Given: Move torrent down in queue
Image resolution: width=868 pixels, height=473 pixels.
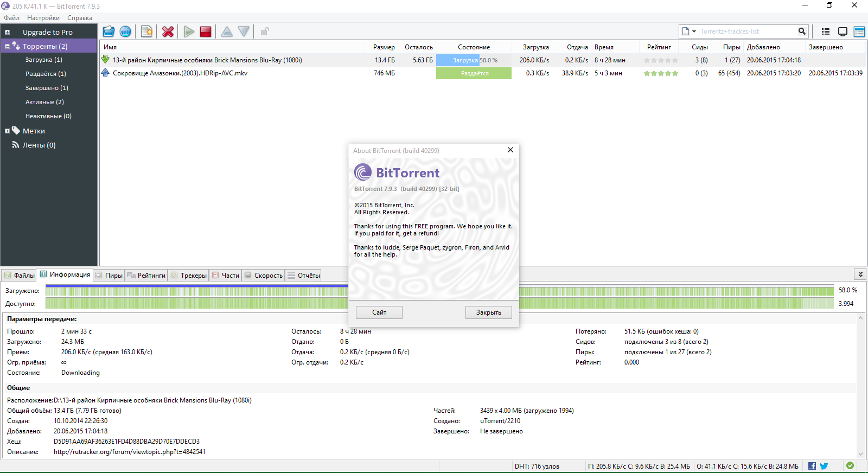Looking at the screenshot, I should coord(244,31).
